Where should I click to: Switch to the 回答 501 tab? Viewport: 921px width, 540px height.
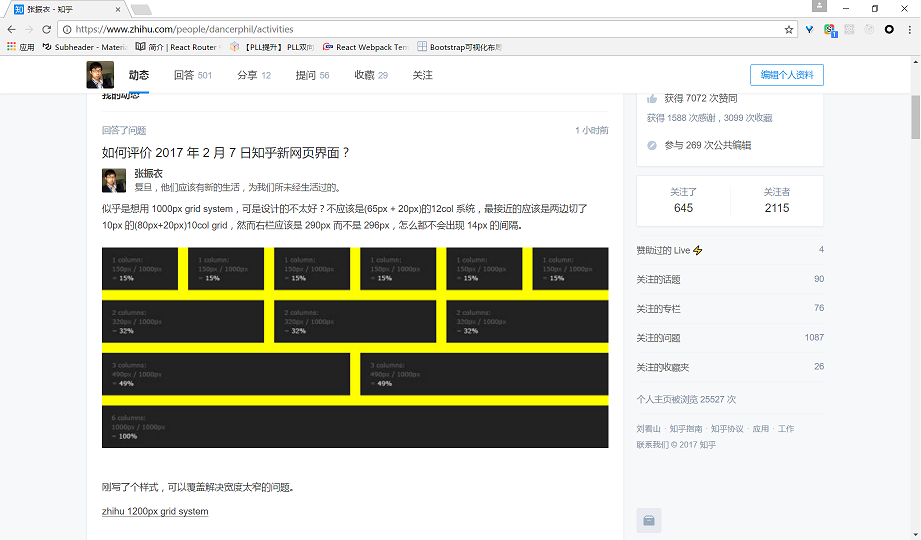(193, 75)
